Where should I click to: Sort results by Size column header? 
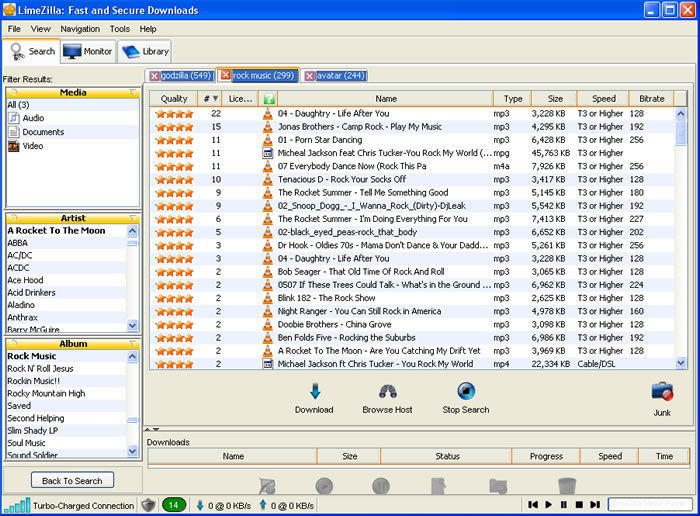[555, 99]
